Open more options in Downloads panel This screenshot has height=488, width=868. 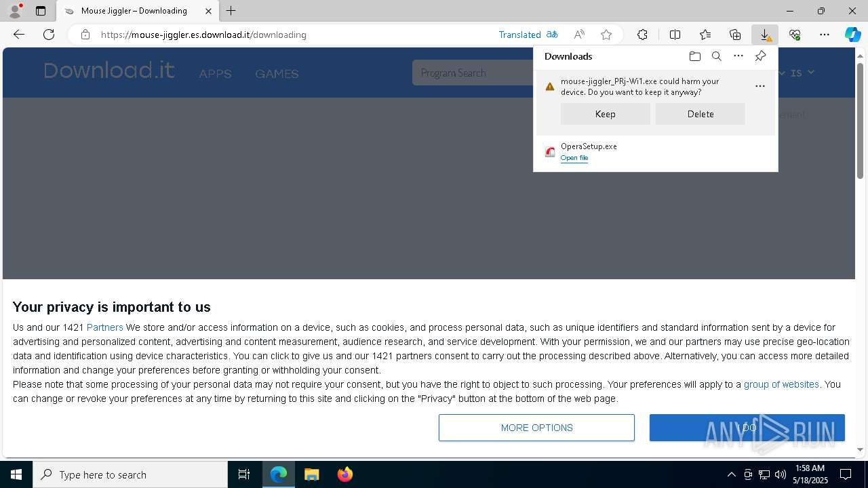coord(738,56)
